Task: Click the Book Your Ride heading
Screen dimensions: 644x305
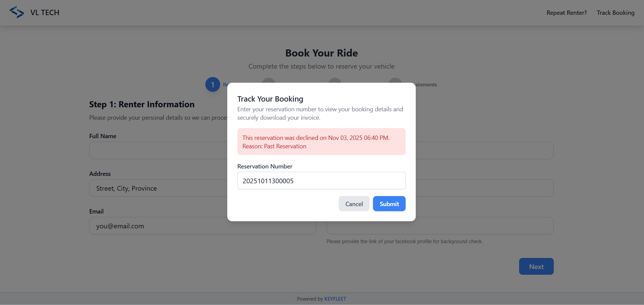Action: 321,53
